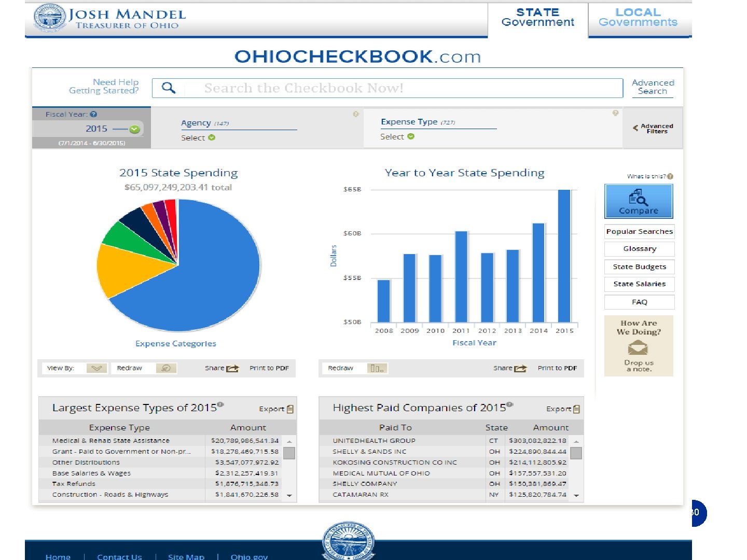Click the Expense Categories link
The width and height of the screenshot is (747, 560).
pos(175,344)
